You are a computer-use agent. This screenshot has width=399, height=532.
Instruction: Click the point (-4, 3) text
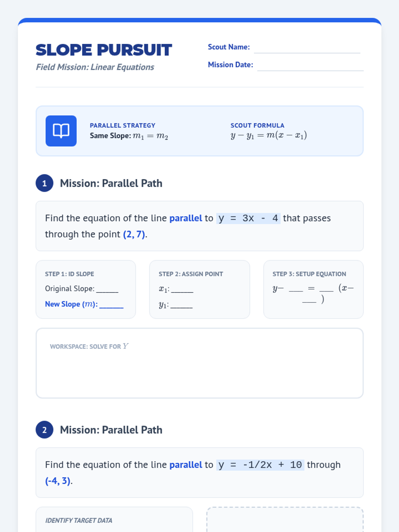[58, 481]
